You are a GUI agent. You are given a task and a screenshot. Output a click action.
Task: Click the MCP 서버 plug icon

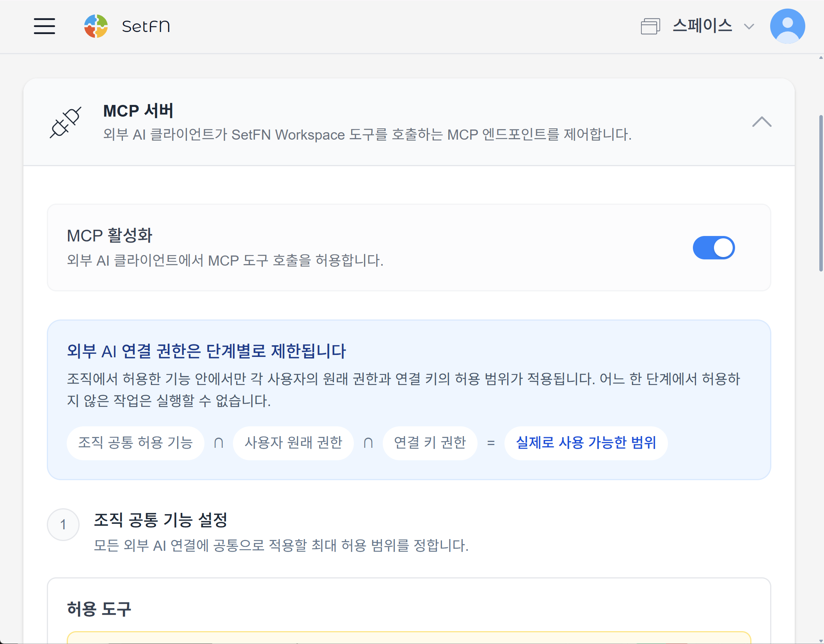pos(66,122)
